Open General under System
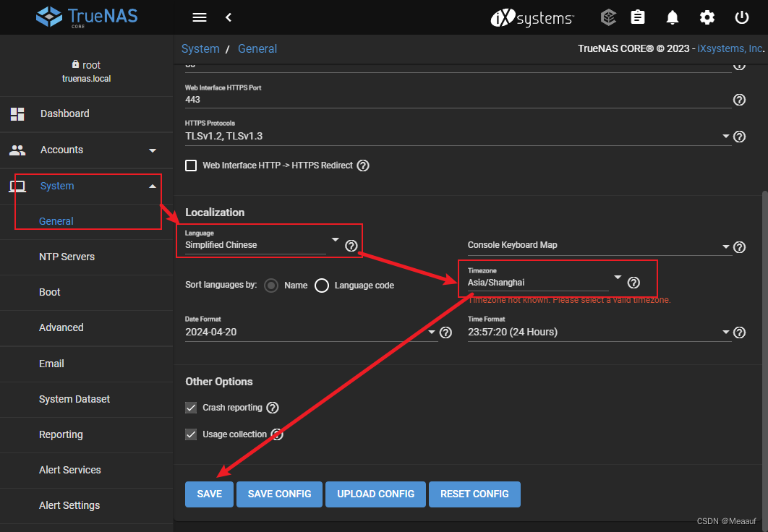Screen dimensions: 768x532 coord(86,221)
